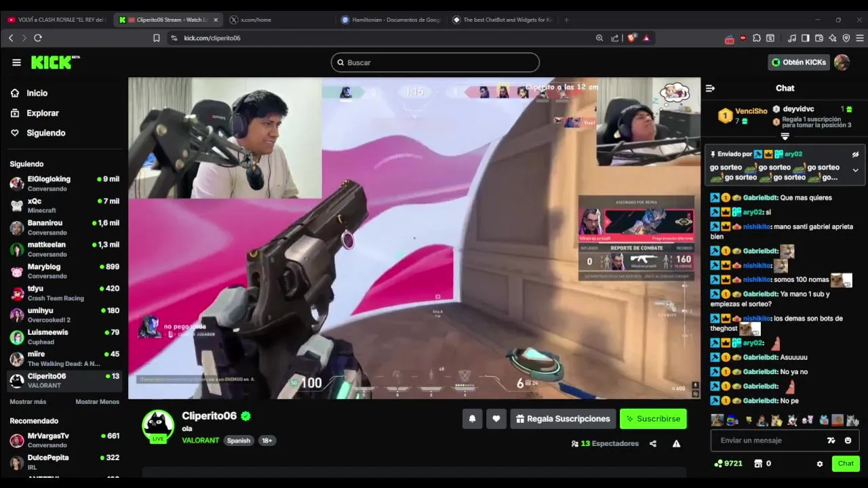Click the share page icon in address bar
Screen dimensions: 868x488
[x=614, y=38]
